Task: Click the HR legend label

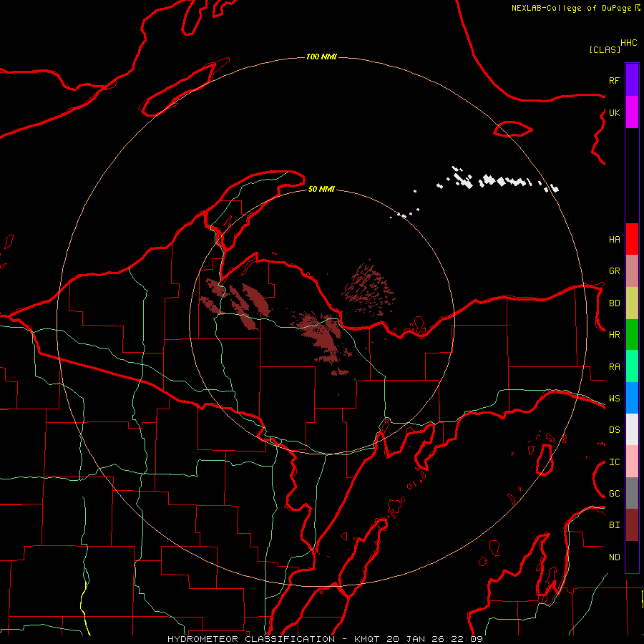Action: [x=614, y=335]
